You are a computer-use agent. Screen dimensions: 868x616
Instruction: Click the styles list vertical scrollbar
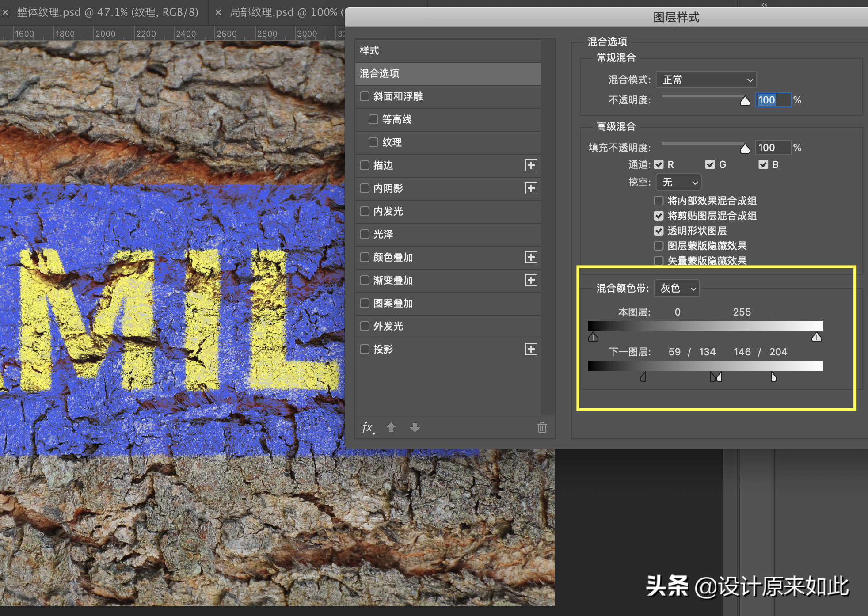click(x=548, y=227)
